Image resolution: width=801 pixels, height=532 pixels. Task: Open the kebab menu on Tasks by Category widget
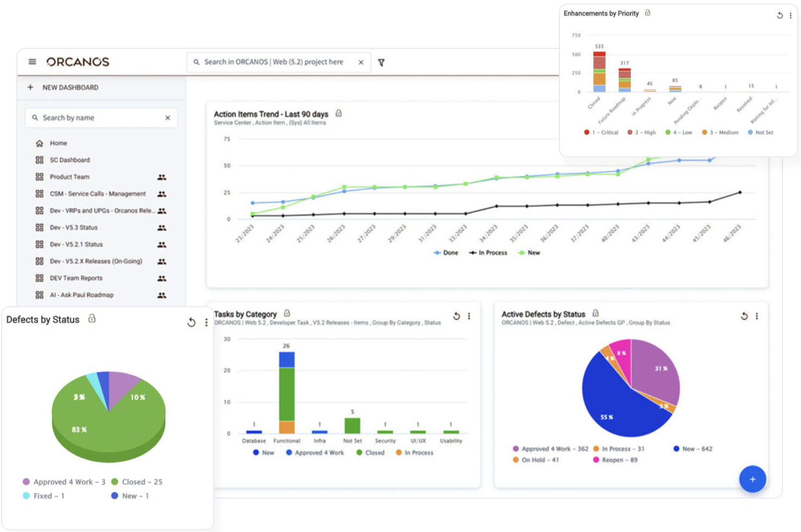coord(469,315)
